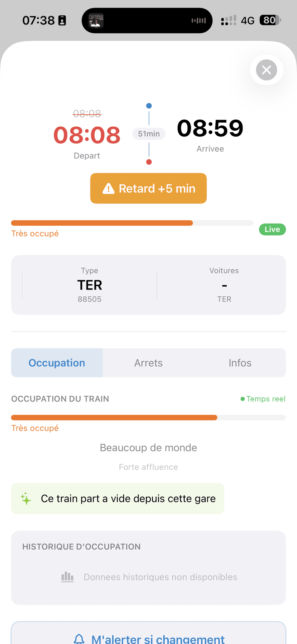Viewport: 297px width, 644px height.
Task: Tap the battery indicator in status bar
Action: pos(270,20)
